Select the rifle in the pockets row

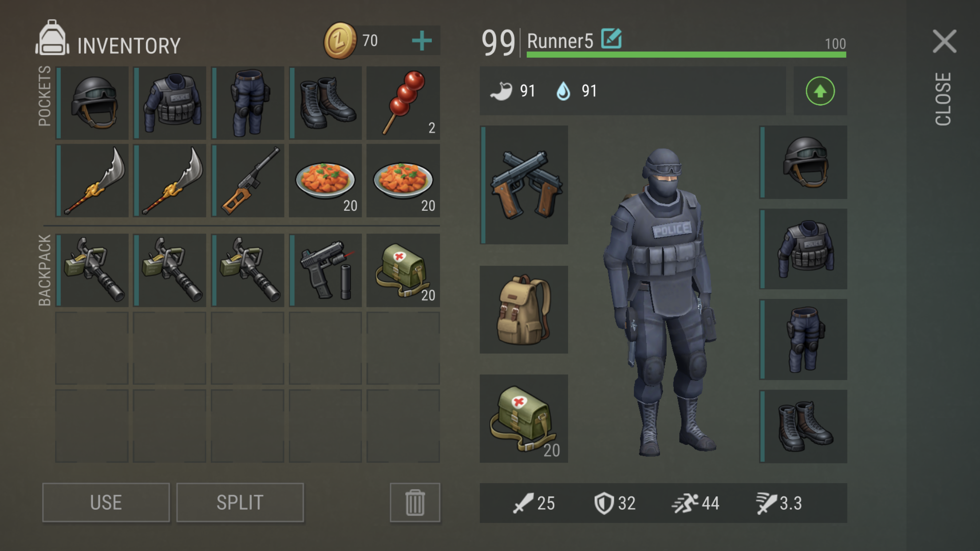pos(248,181)
